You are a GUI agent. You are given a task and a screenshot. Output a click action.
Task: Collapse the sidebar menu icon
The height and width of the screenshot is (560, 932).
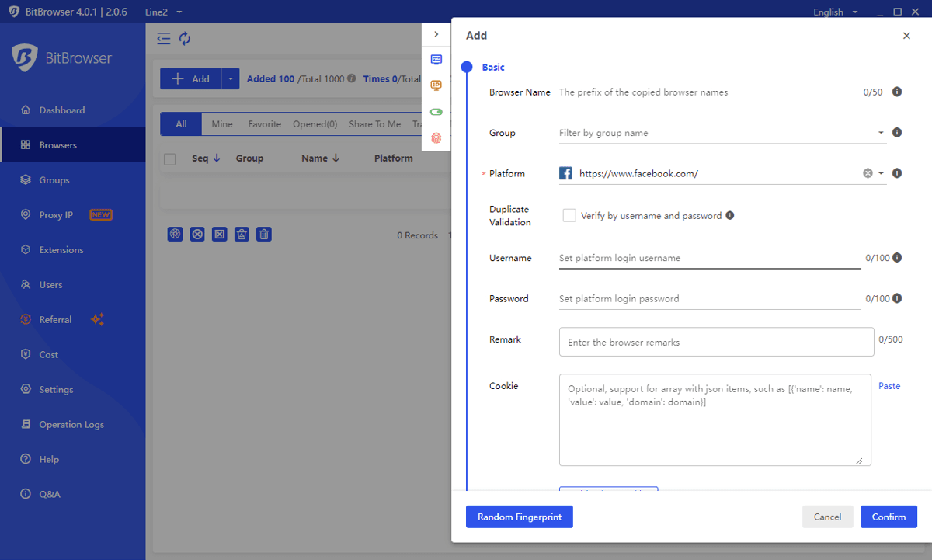[x=163, y=38]
